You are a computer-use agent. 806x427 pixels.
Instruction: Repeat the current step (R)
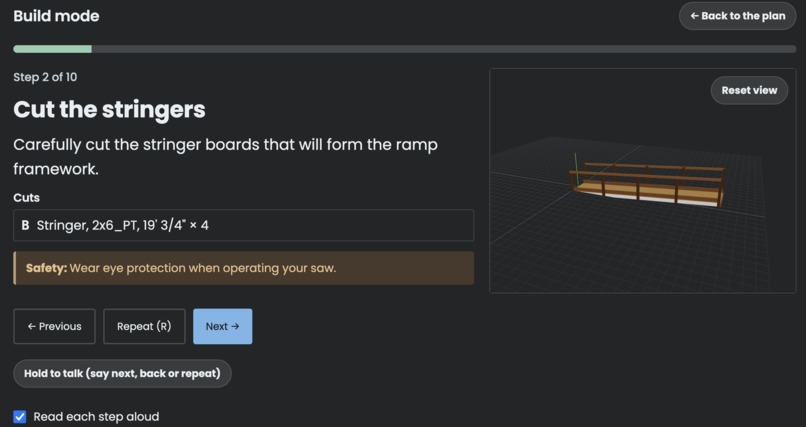pyautogui.click(x=144, y=326)
